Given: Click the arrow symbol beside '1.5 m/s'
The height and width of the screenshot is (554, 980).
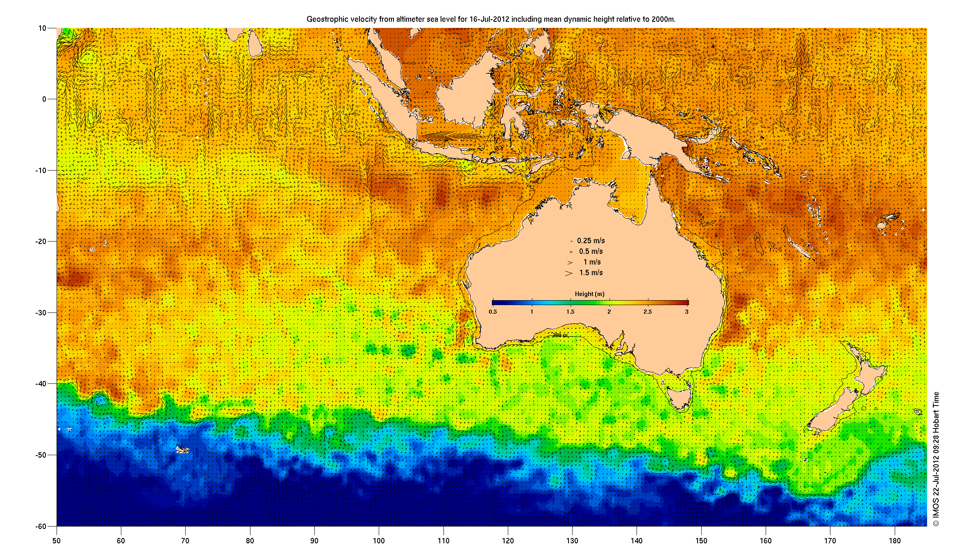Looking at the screenshot, I should pos(568,273).
